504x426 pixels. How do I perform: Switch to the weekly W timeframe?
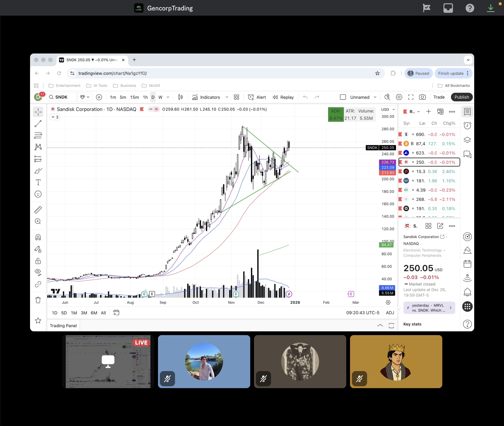[160, 97]
